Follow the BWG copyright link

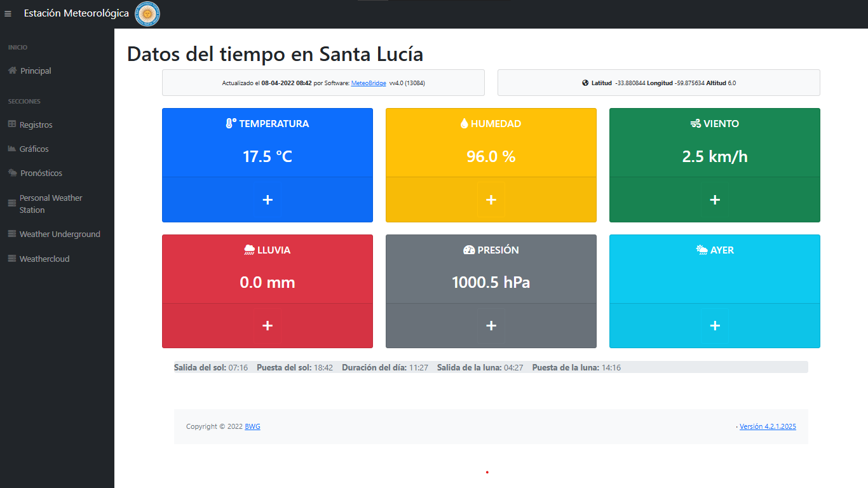(252, 426)
